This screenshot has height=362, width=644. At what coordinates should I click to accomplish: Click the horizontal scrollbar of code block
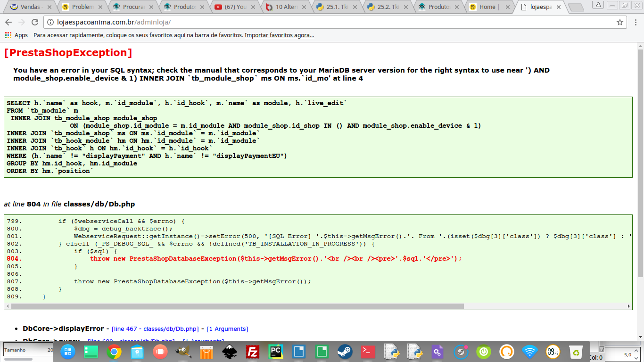pos(236,306)
